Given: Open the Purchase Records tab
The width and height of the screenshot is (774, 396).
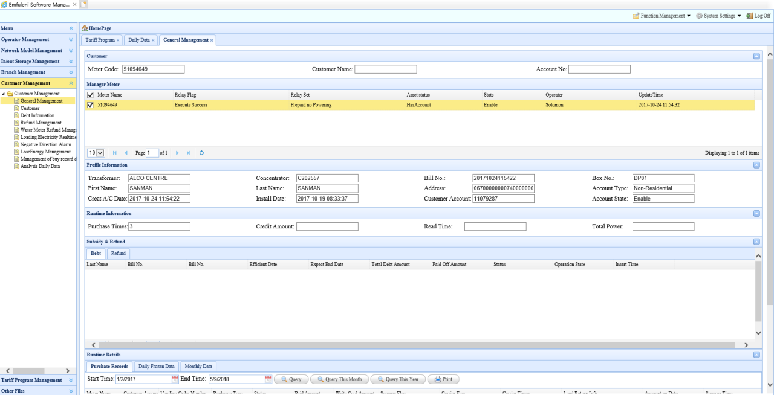Looking at the screenshot, I should pyautogui.click(x=110, y=366).
